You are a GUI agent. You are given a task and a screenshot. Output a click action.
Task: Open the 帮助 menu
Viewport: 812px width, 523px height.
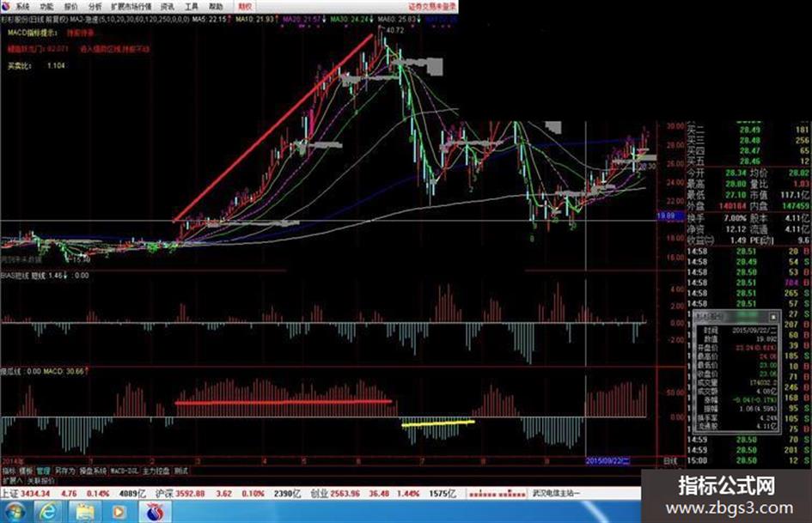216,7
